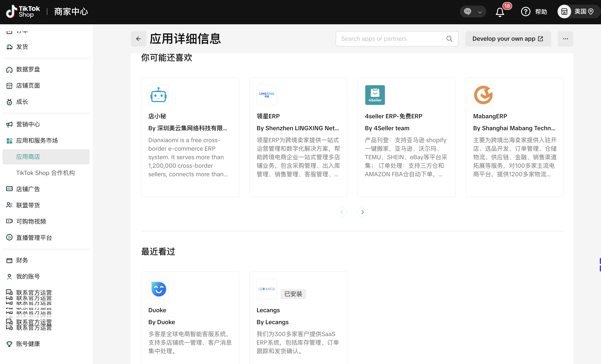601x364 pixels.
Task: Select 应用商店 in the sidebar
Action: pyautogui.click(x=28, y=157)
